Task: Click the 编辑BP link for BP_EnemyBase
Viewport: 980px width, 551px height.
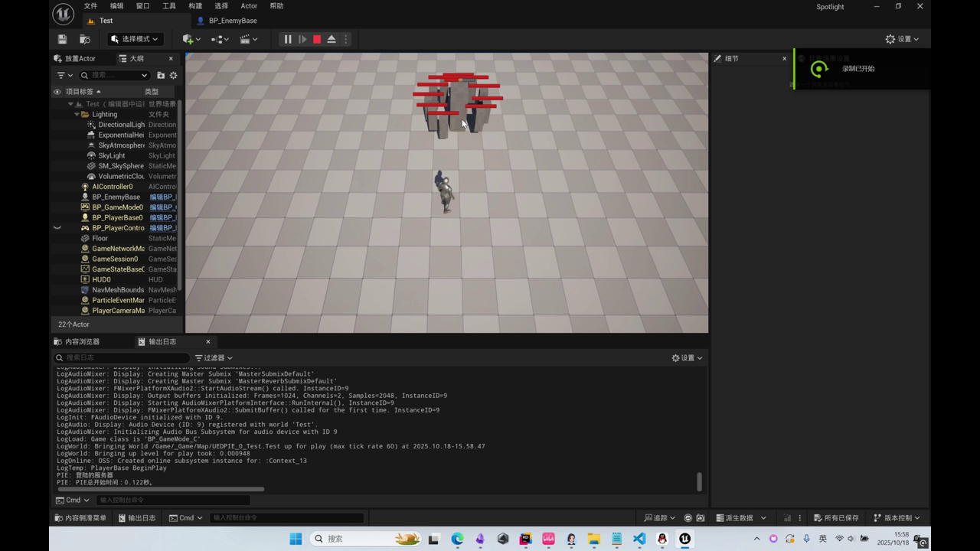Action: tap(162, 197)
